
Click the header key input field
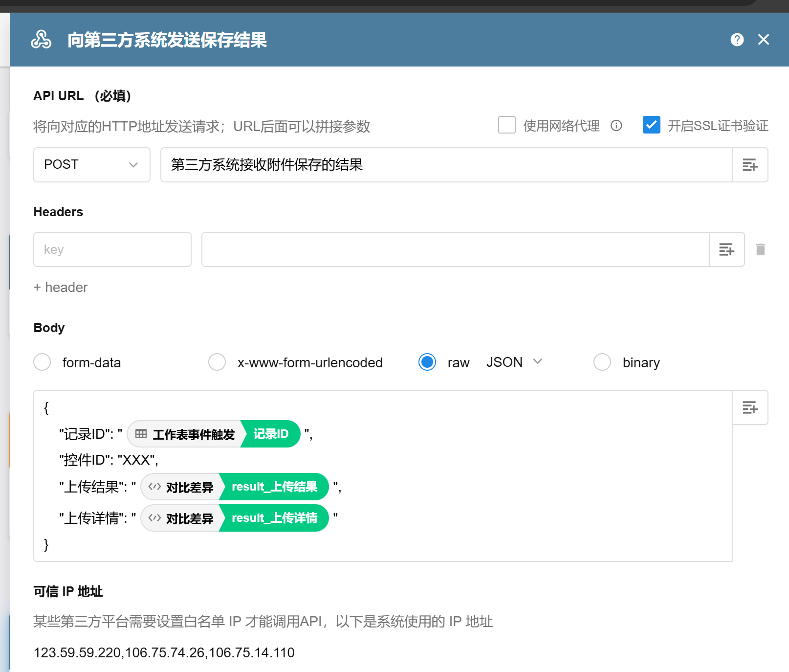(112, 249)
